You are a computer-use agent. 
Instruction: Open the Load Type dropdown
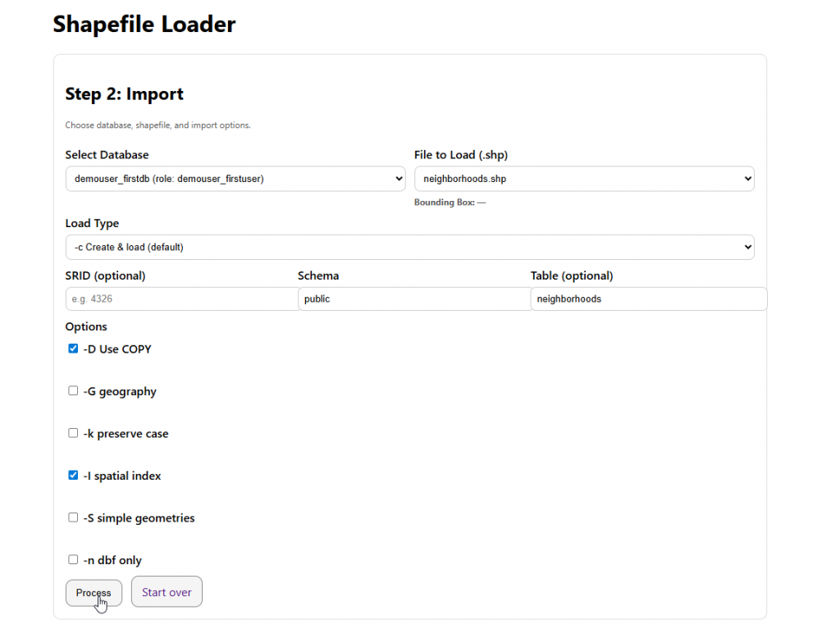pos(410,247)
